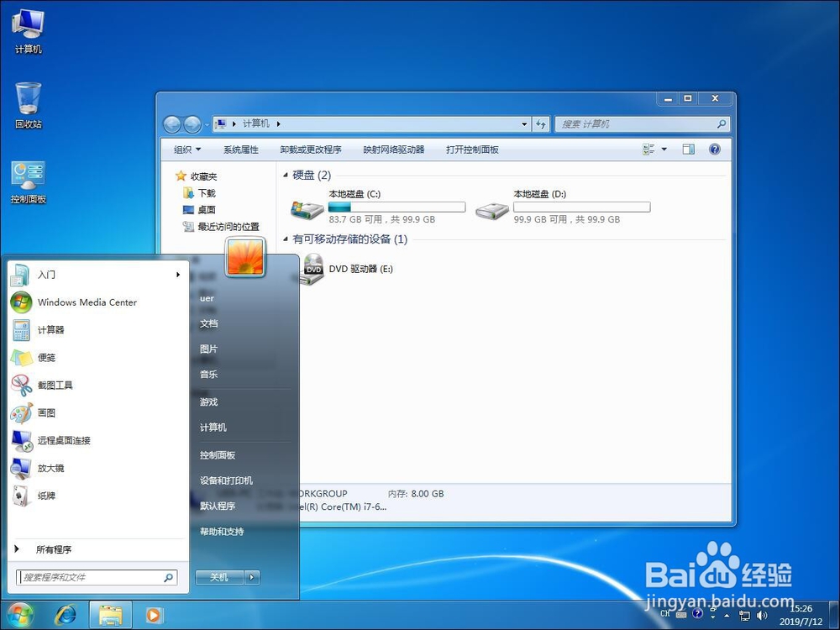Viewport: 840px width, 630px height.
Task: Open 设备和打印机 in Start menu
Action: tap(227, 480)
